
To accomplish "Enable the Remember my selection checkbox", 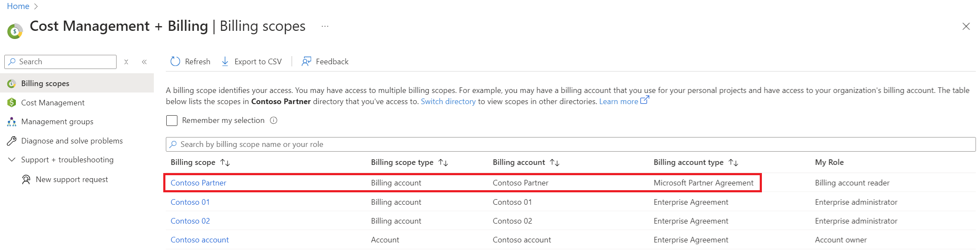I will pos(172,121).
